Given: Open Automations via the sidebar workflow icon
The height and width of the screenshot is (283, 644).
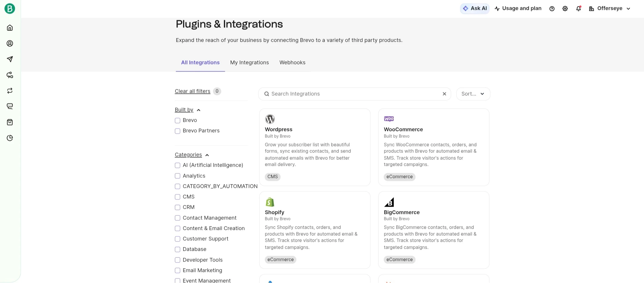Looking at the screenshot, I should click(x=10, y=75).
